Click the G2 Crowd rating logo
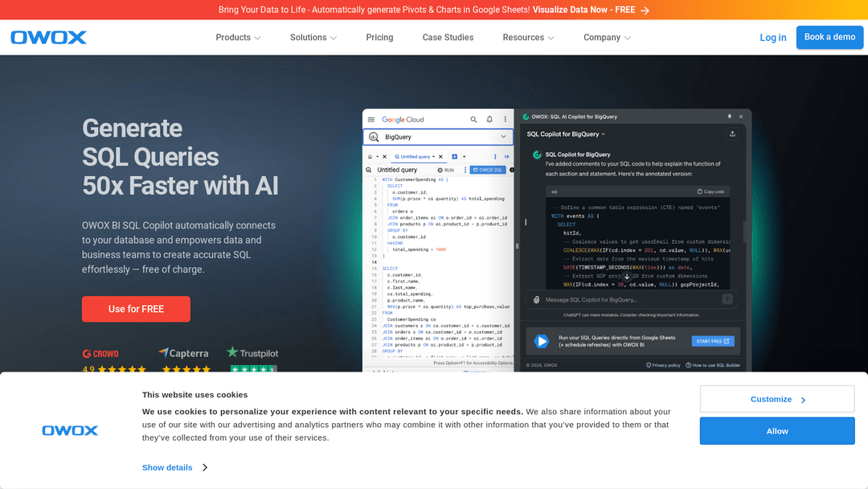 click(100, 353)
